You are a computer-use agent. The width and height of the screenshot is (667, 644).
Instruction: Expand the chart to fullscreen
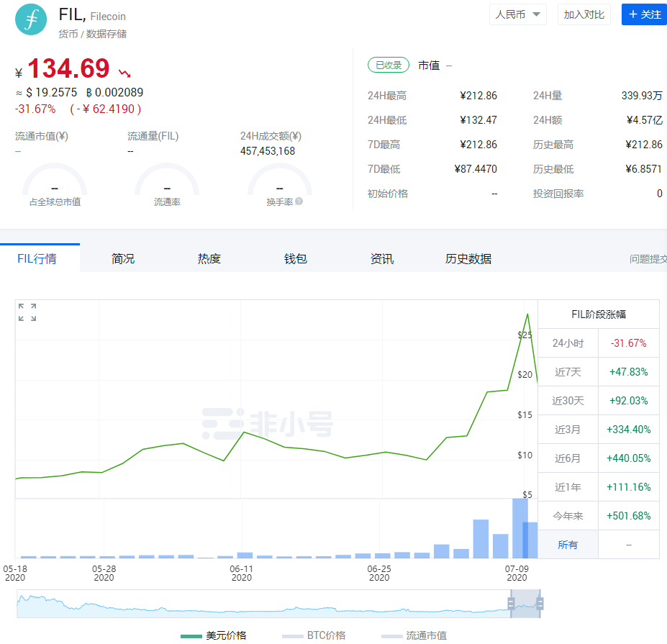(27, 312)
